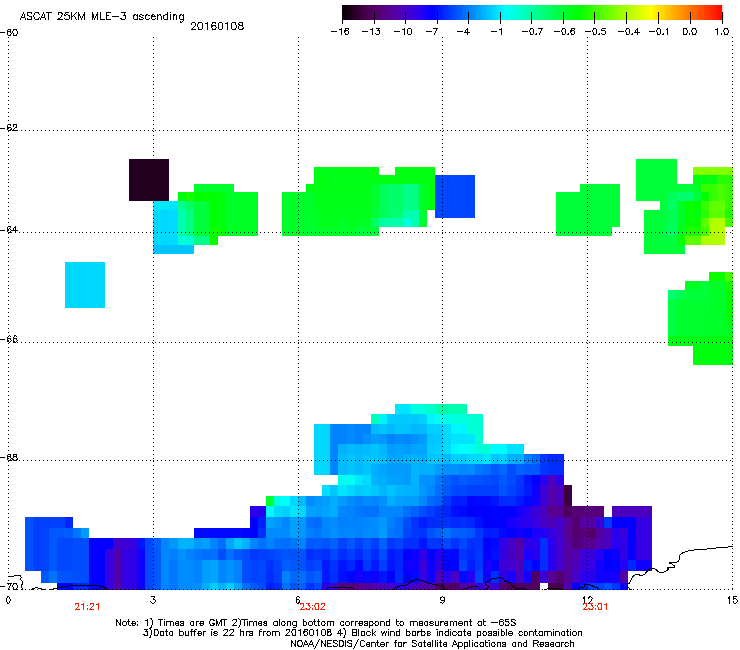This screenshot has height=650, width=740.
Task: Click the latitude label '-64' on the y-axis
Action: [9, 230]
